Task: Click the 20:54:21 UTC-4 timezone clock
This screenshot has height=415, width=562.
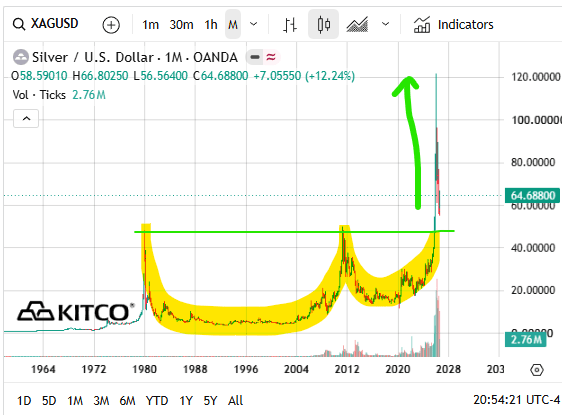Action: point(516,400)
